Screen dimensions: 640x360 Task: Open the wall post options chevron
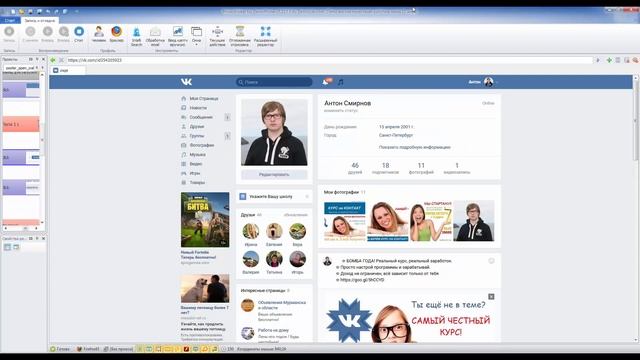tap(491, 261)
